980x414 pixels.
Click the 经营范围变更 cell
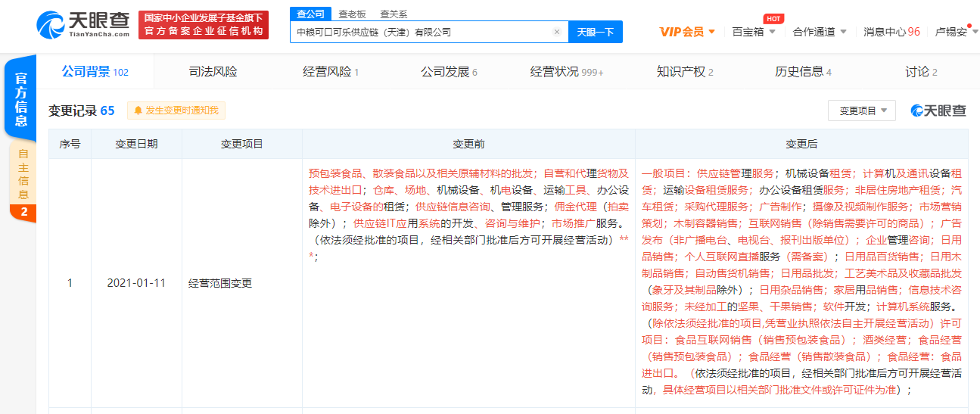(x=242, y=283)
